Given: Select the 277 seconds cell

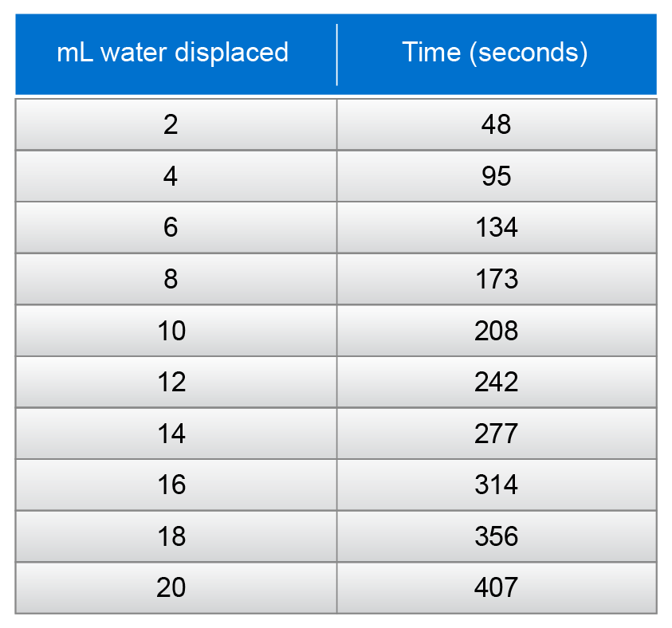Looking at the screenshot, I should coord(496,434).
